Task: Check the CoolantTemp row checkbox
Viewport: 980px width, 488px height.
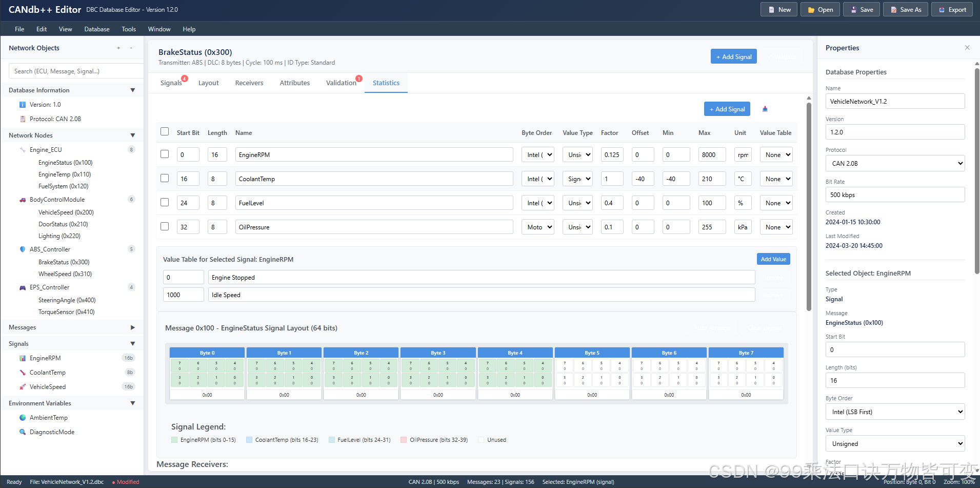Action: pyautogui.click(x=165, y=178)
